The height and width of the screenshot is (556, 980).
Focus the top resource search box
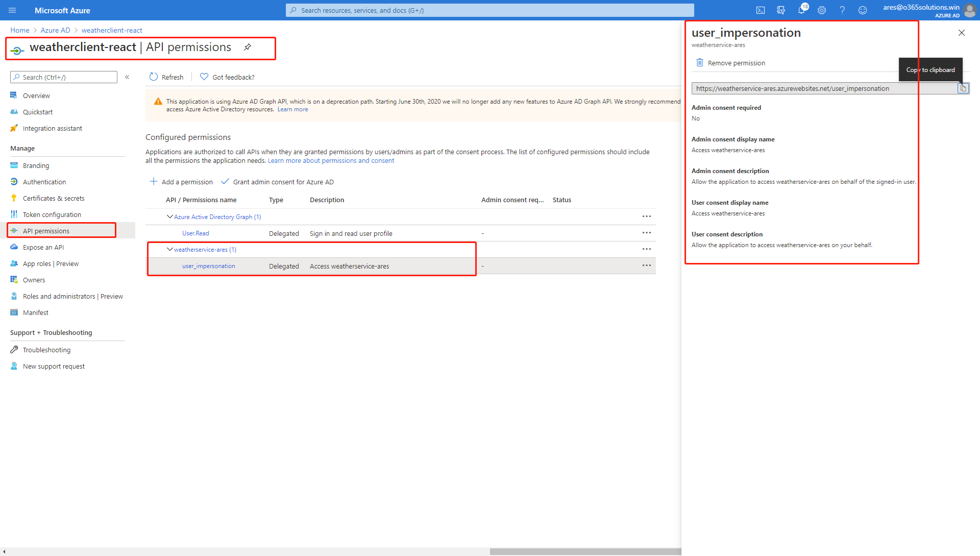tap(490, 10)
